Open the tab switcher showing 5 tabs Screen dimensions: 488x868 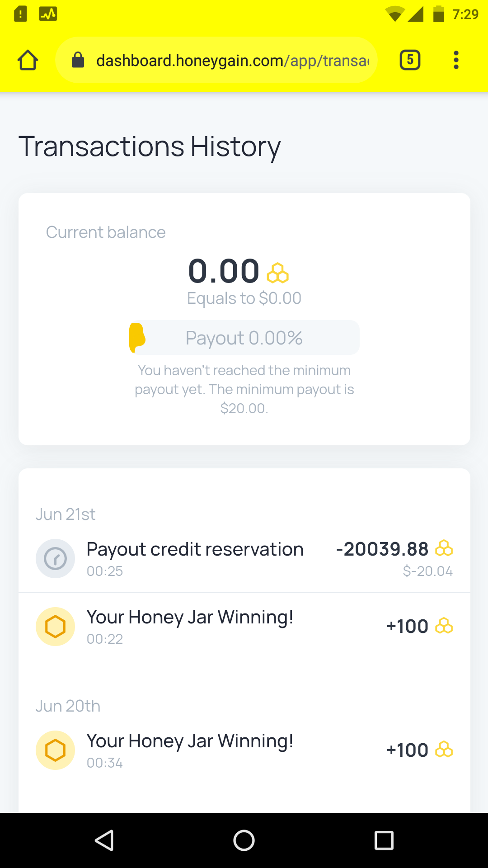[410, 60]
